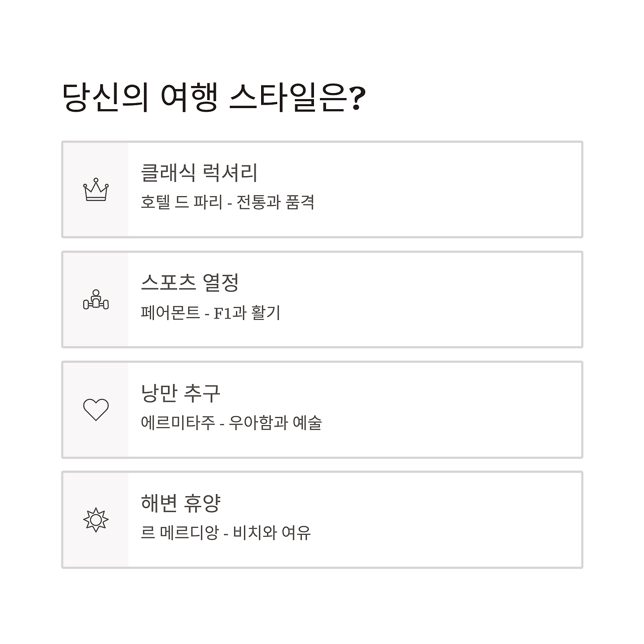Click the 우아함과 예술 description text

click(x=275, y=423)
